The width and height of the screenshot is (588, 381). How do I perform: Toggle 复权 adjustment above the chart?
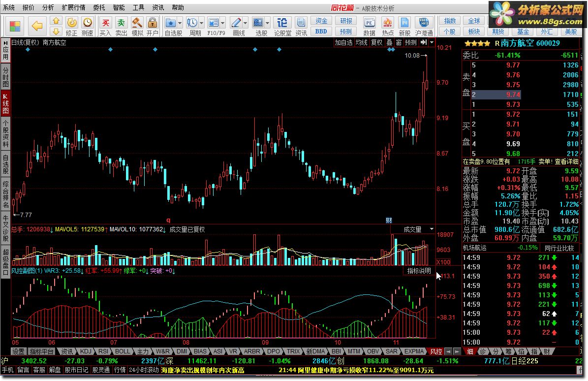pyautogui.click(x=377, y=42)
